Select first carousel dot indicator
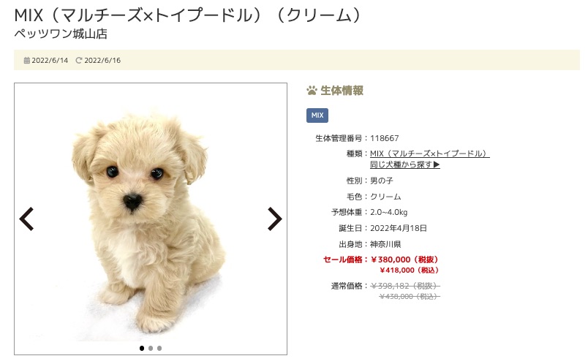This screenshot has width=588, height=364. point(142,348)
